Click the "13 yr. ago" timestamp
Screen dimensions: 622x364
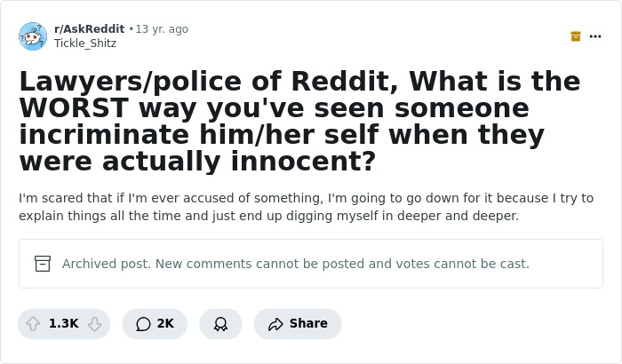(x=162, y=29)
